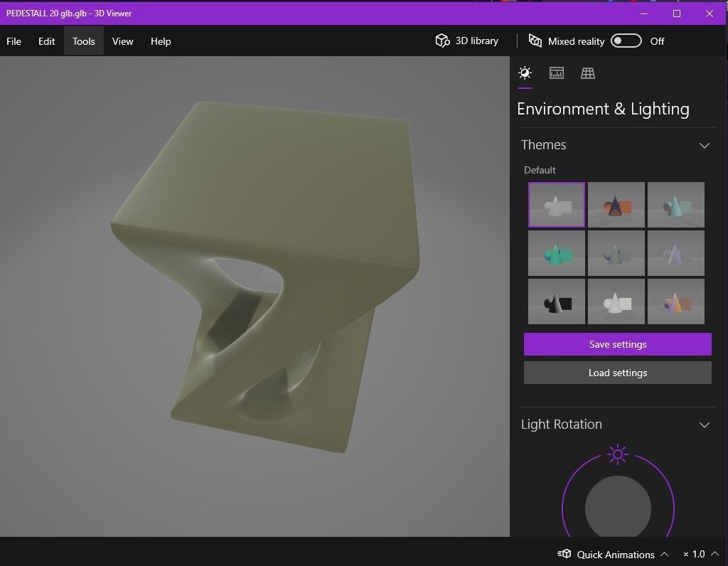Click the Themes section heading
The height and width of the screenshot is (566, 728).
click(543, 145)
